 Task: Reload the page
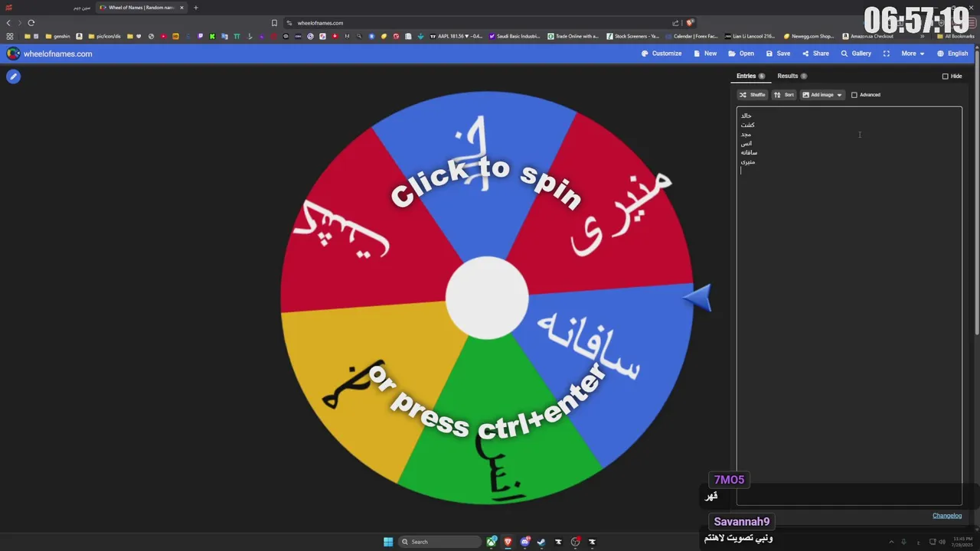click(31, 23)
